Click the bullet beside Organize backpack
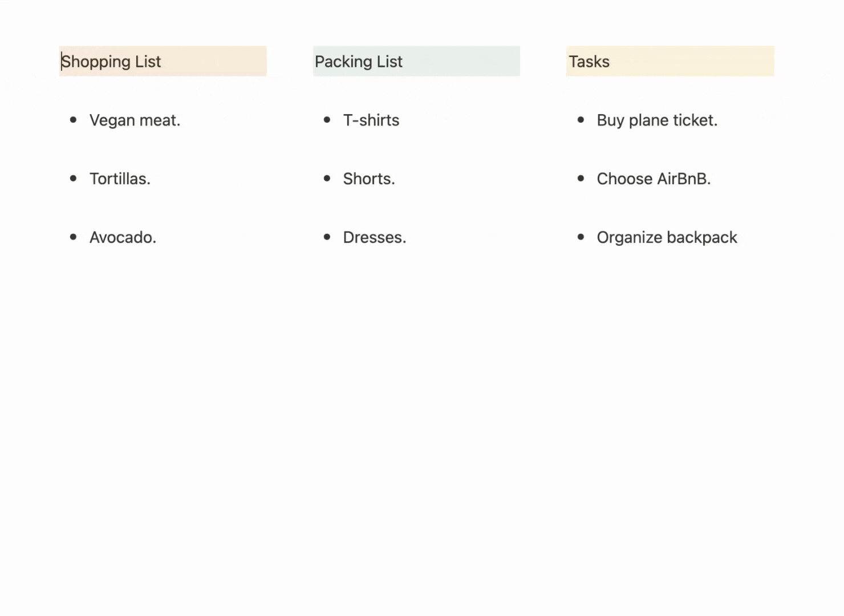 (581, 237)
